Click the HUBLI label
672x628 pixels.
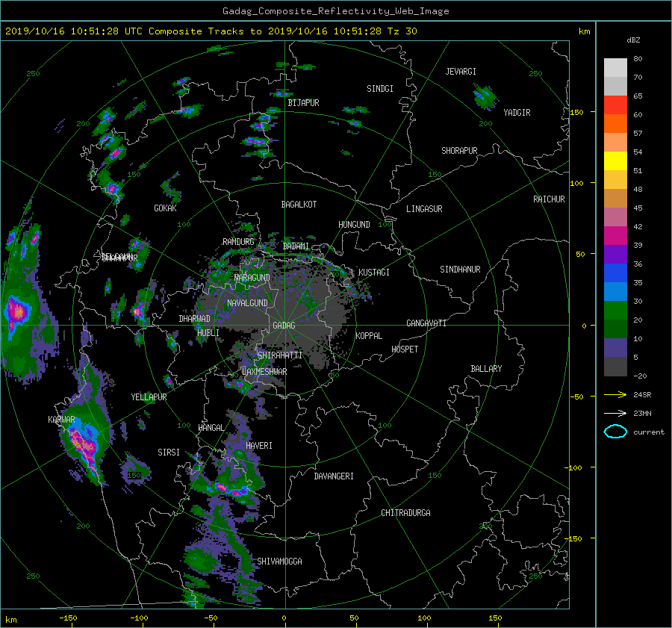tap(208, 333)
